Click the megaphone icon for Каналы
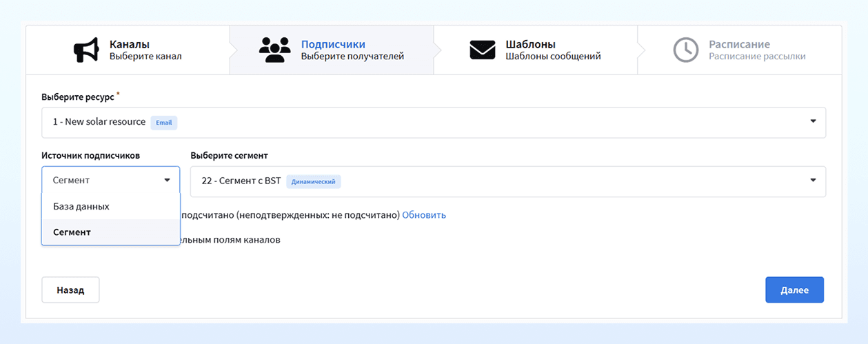This screenshot has height=344, width=868. [86, 50]
